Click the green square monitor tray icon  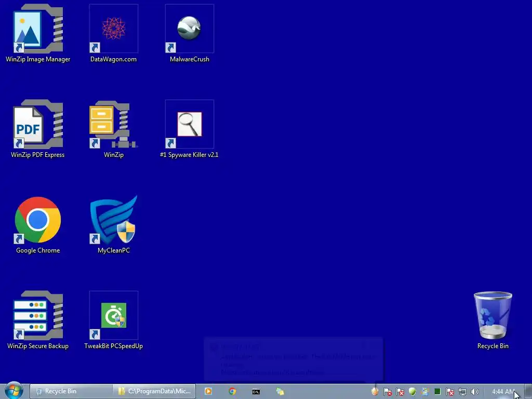[x=437, y=392]
